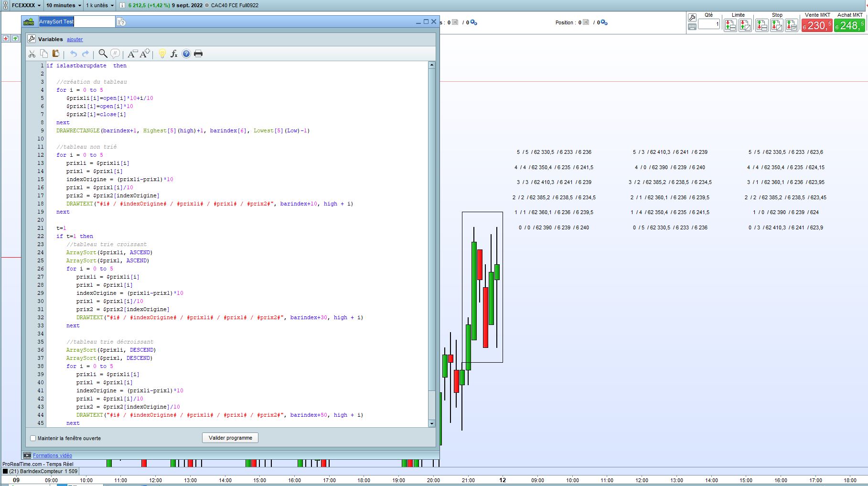
Task: Click the chain link icon beside FCEXXXX
Action: pyautogui.click(x=5, y=5)
